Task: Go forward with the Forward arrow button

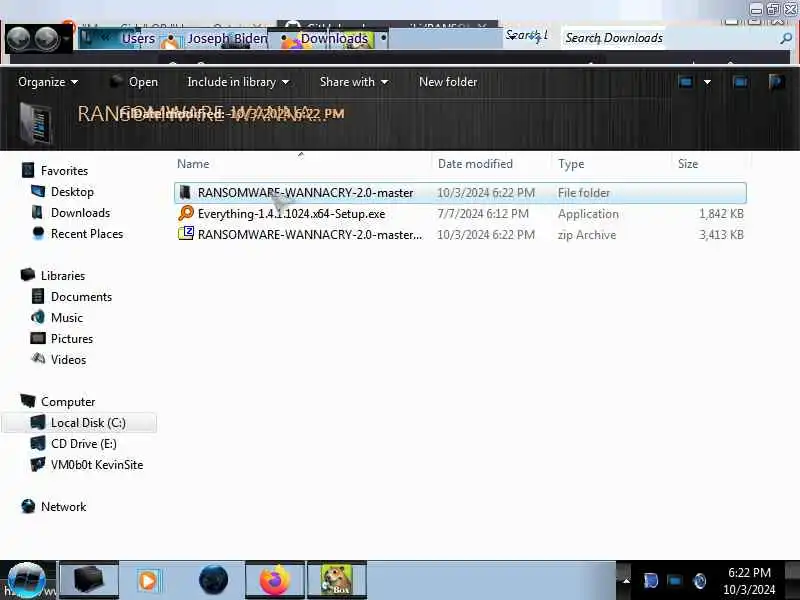Action: [x=47, y=39]
